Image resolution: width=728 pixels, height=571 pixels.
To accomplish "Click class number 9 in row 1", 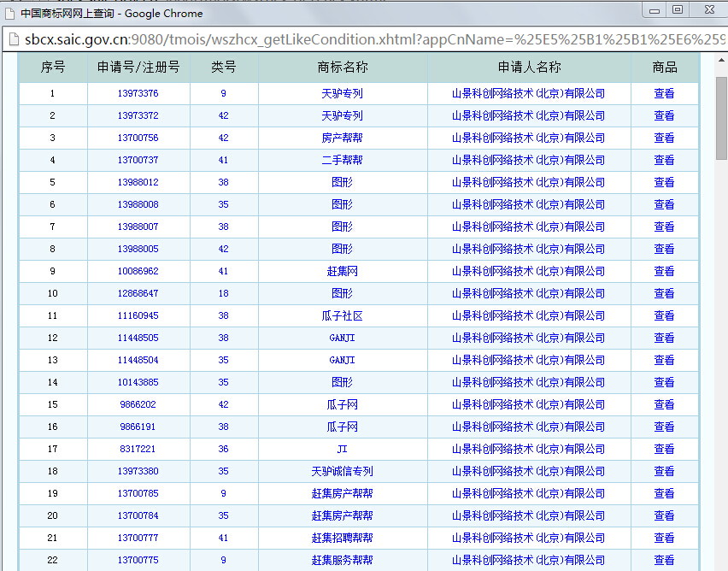I will pos(223,93).
